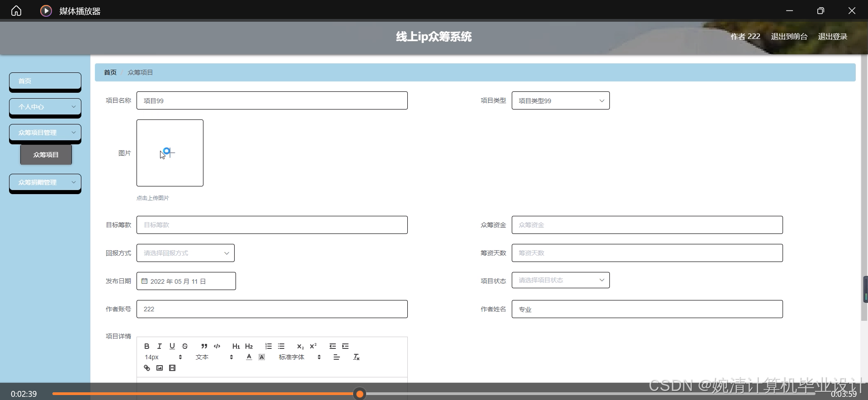Click the video progress slider handle
The height and width of the screenshot is (400, 868).
click(x=360, y=394)
